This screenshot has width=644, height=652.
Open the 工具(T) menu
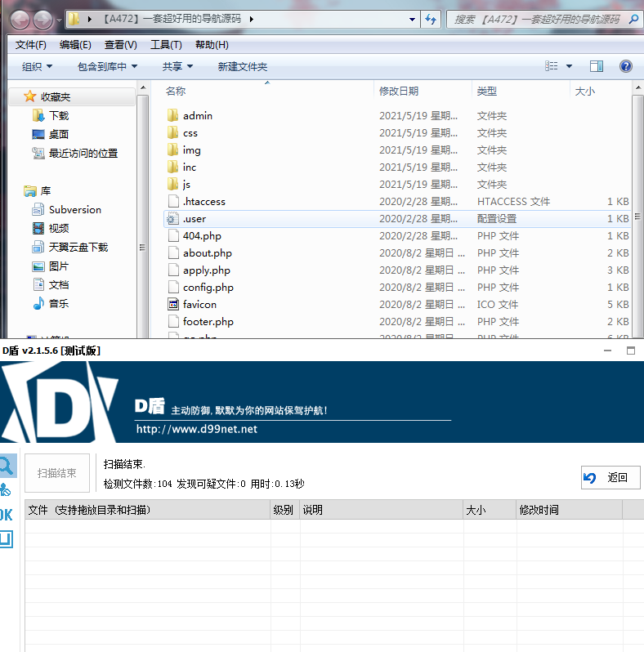(x=166, y=44)
